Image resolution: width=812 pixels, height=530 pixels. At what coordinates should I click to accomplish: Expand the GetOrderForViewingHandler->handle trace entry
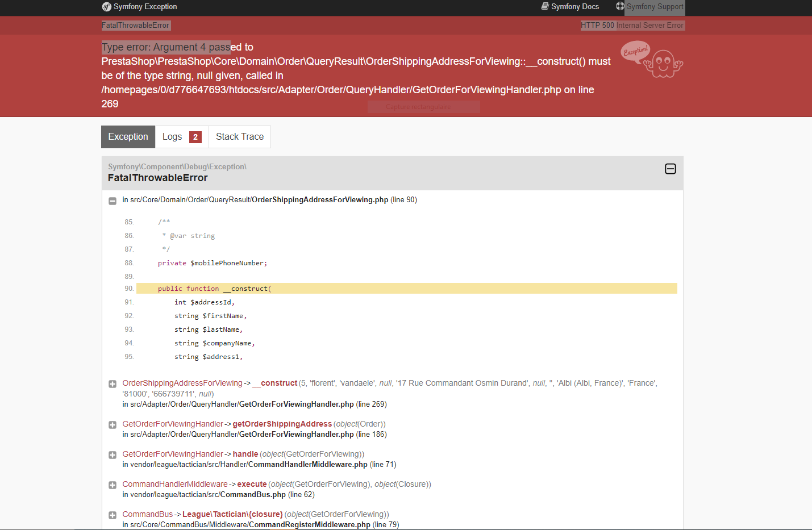click(113, 455)
